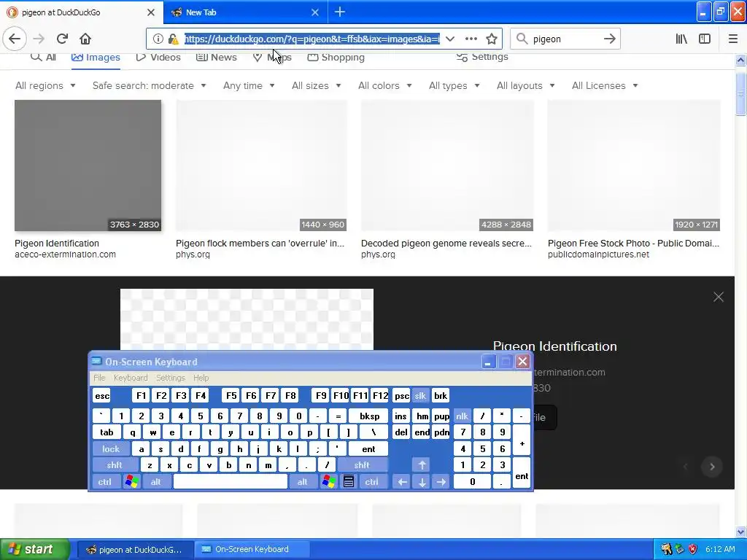Click the left Windows logo key on keyboard
Screen dimensions: 747x560
pyautogui.click(x=131, y=482)
